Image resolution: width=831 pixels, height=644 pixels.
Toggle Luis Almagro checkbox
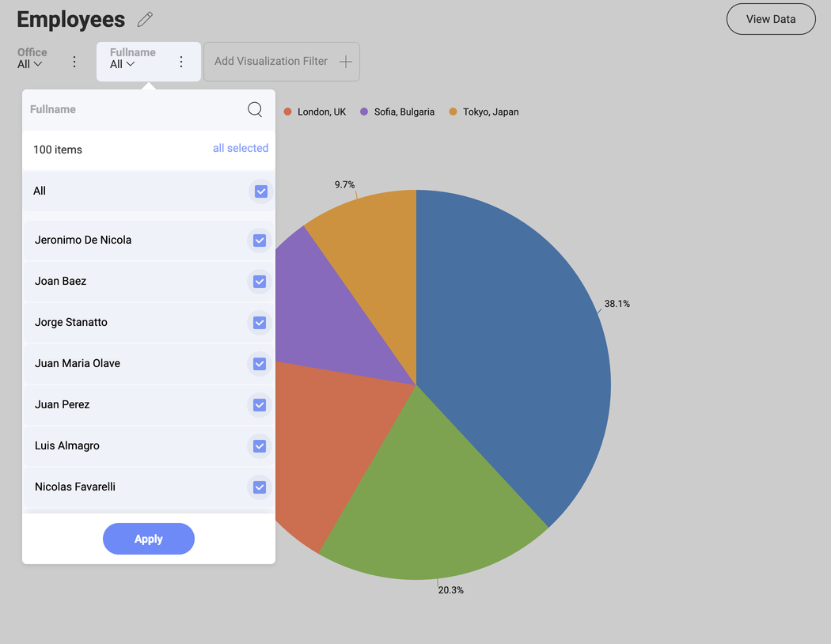click(x=259, y=446)
